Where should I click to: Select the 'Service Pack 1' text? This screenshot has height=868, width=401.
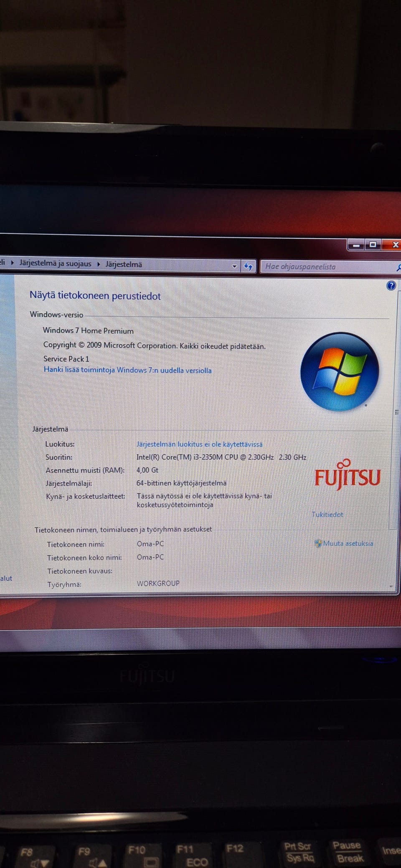pos(66,359)
